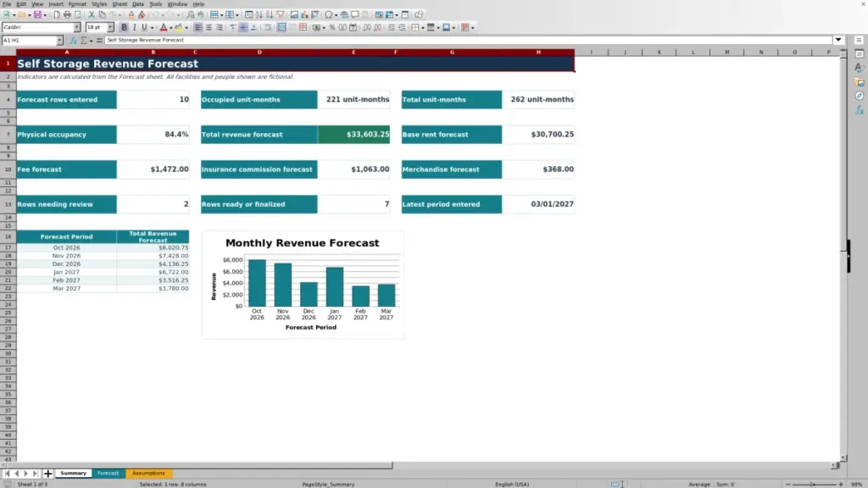The image size is (868, 488).
Task: Open the Name Box dropdown arrow
Action: point(59,40)
